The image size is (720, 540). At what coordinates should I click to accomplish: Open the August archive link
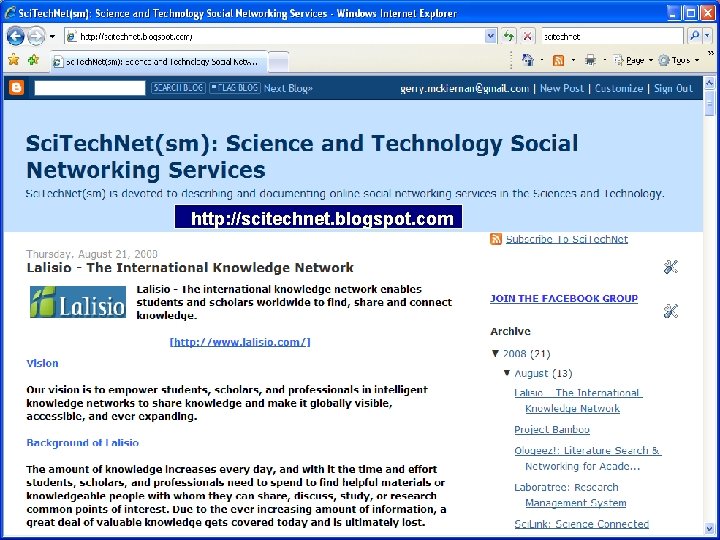531,373
